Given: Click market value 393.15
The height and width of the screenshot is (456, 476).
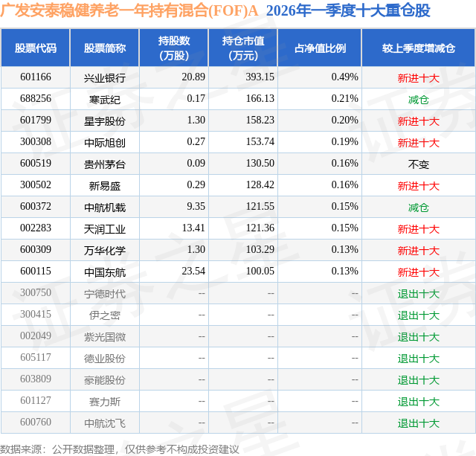Looking at the screenshot, I should [260, 77].
